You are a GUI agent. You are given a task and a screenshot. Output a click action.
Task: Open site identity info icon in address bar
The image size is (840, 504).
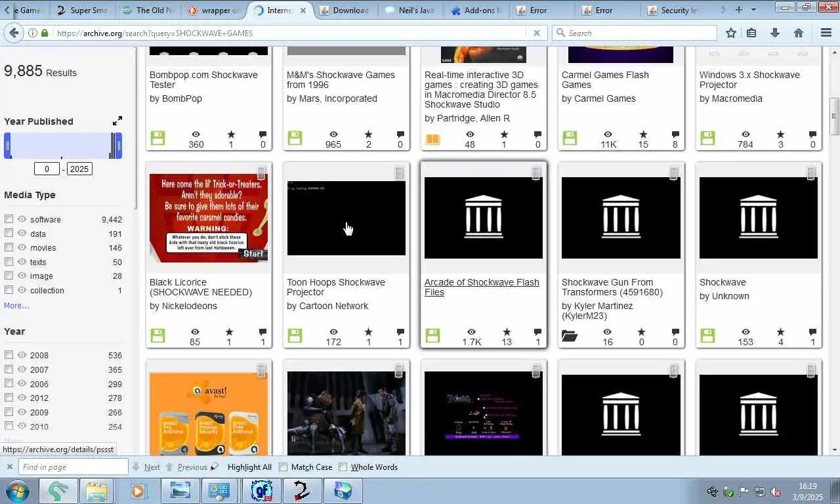32,33
